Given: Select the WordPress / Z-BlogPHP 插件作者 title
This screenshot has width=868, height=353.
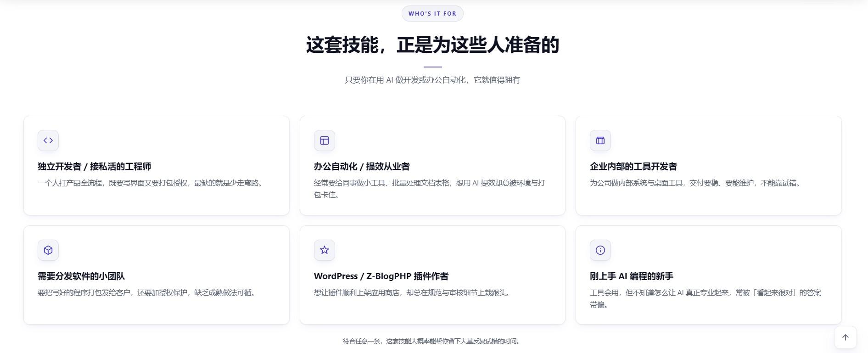Looking at the screenshot, I should (x=381, y=276).
